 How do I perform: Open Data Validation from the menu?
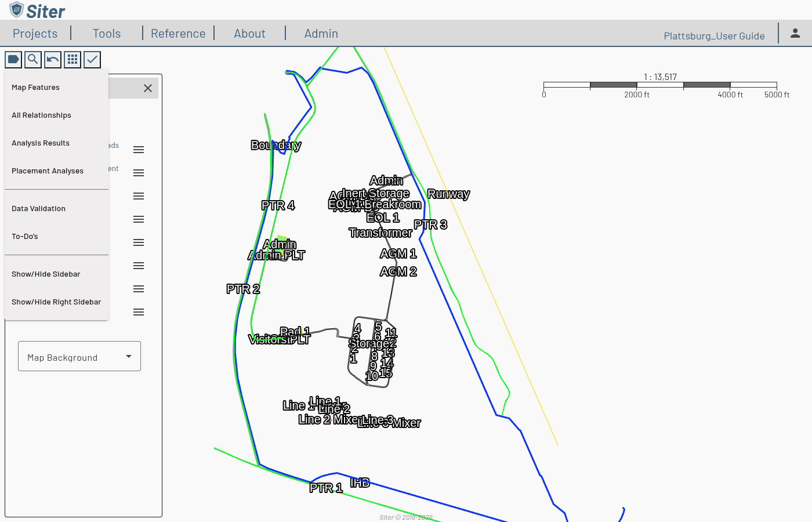pyautogui.click(x=56, y=209)
